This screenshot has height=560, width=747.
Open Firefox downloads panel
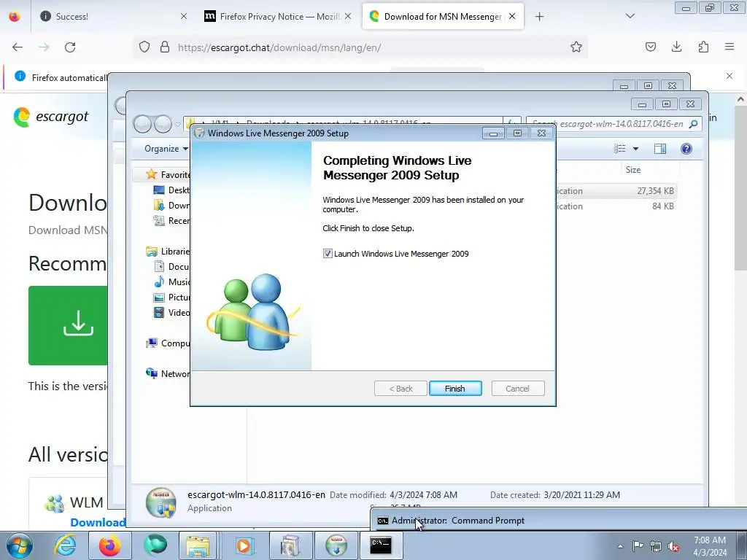[676, 47]
